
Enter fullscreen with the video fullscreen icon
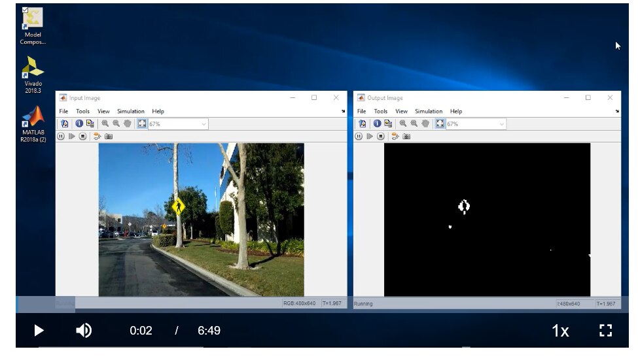[605, 330]
